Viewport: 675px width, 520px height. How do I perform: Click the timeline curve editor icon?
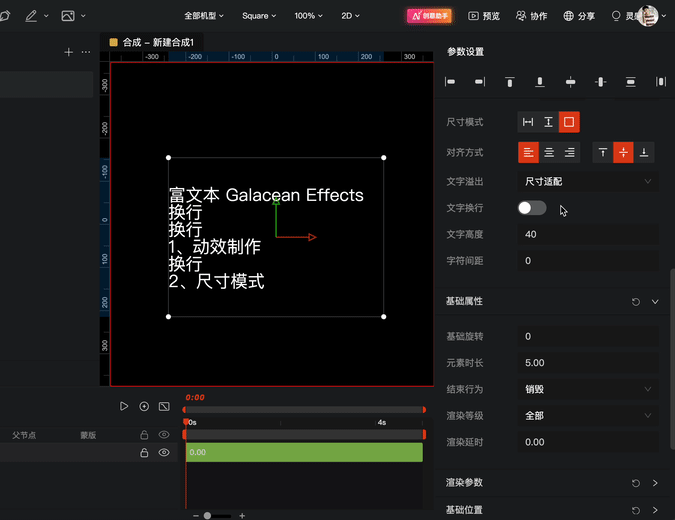pos(164,406)
